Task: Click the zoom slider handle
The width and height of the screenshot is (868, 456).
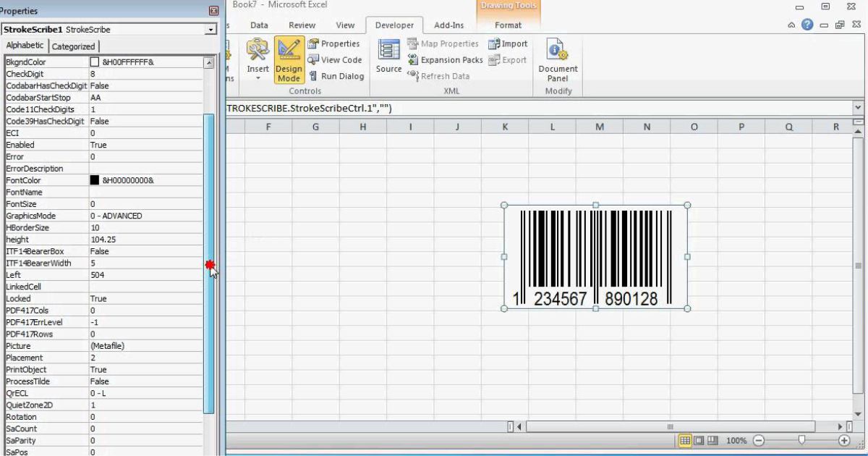Action: tap(801, 440)
